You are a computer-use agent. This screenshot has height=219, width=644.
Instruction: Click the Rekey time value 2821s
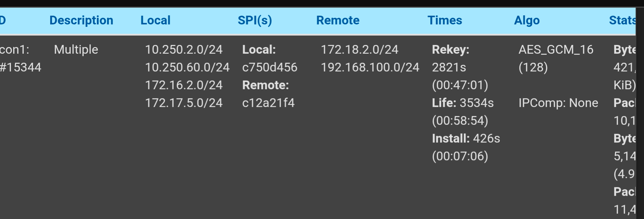(x=449, y=67)
